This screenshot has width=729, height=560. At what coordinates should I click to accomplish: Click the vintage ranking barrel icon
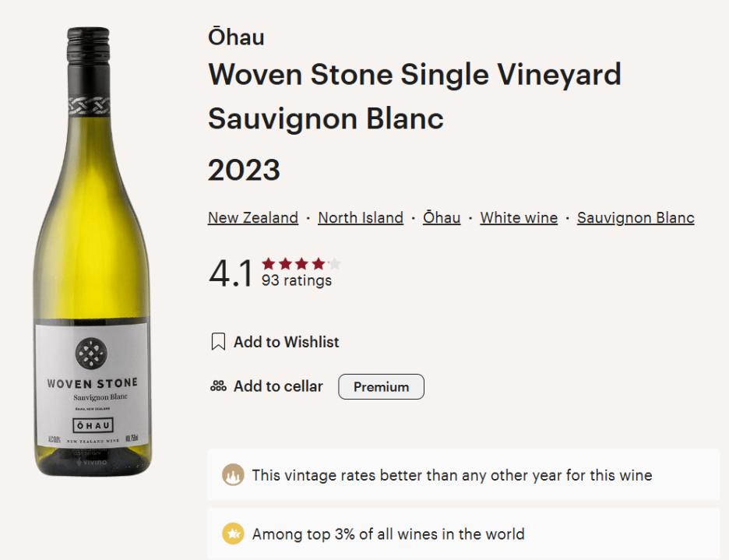[x=233, y=475]
